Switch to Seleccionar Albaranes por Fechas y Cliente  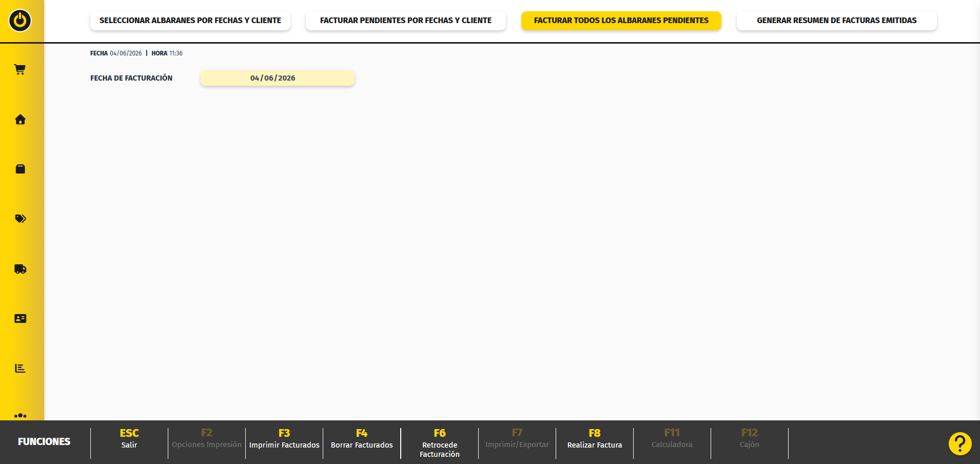point(190,21)
